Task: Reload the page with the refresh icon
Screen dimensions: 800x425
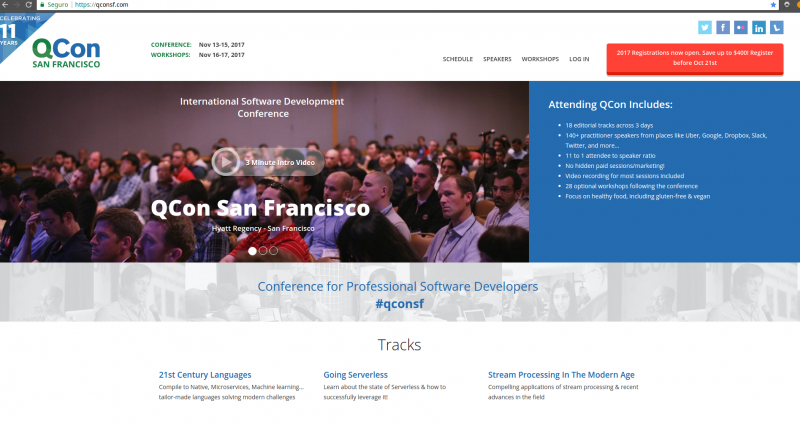Action: point(29,5)
